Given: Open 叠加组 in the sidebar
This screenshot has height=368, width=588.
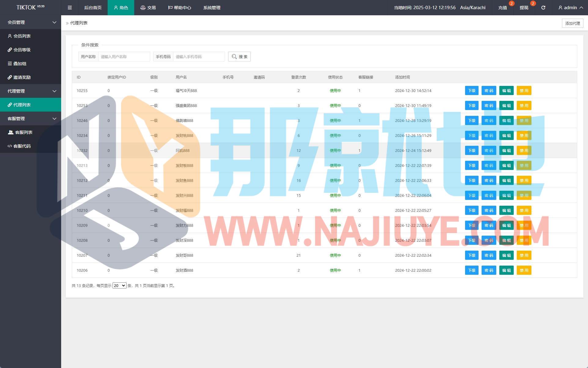Looking at the screenshot, I should 20,64.
